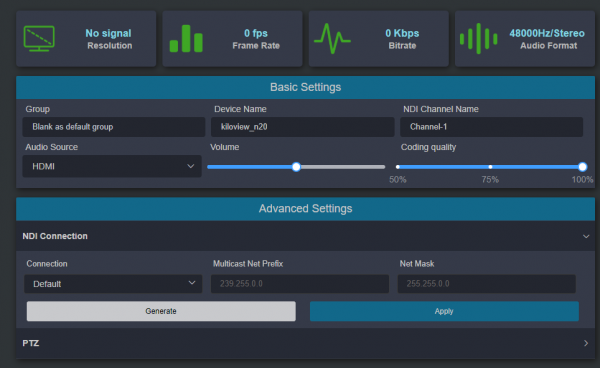The image size is (600, 368).
Task: Click the "0 Kbps" bitrate value
Action: [402, 33]
